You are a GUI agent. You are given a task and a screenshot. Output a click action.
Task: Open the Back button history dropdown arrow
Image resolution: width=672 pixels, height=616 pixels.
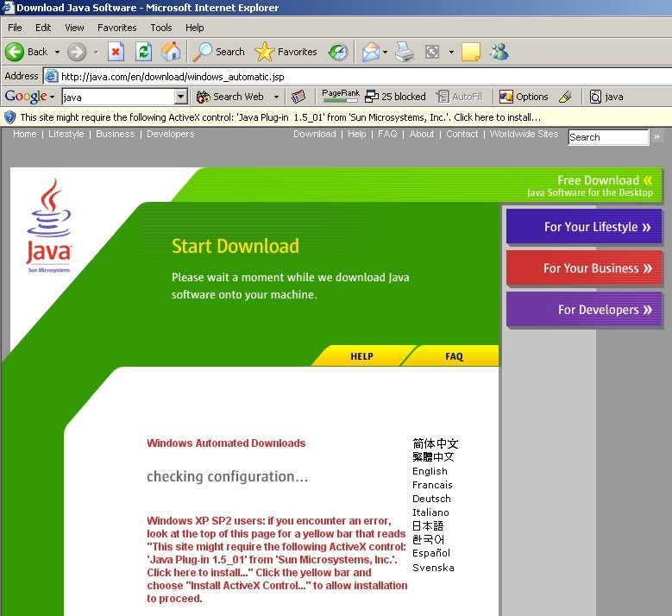pyautogui.click(x=57, y=52)
